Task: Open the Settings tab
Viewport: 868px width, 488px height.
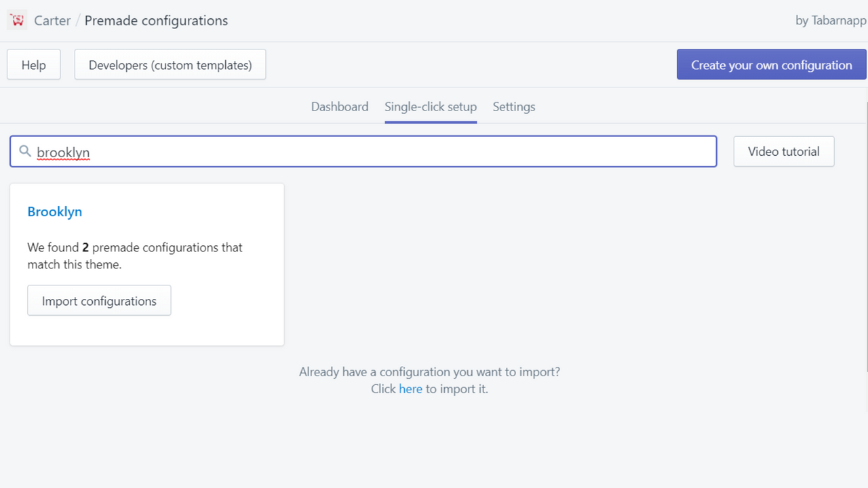Action: pyautogui.click(x=513, y=106)
